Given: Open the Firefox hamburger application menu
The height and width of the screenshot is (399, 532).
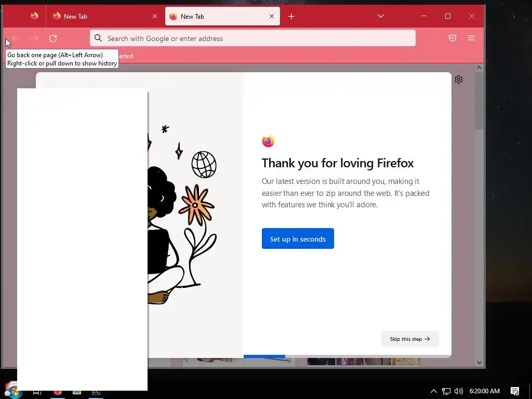Looking at the screenshot, I should (x=471, y=38).
